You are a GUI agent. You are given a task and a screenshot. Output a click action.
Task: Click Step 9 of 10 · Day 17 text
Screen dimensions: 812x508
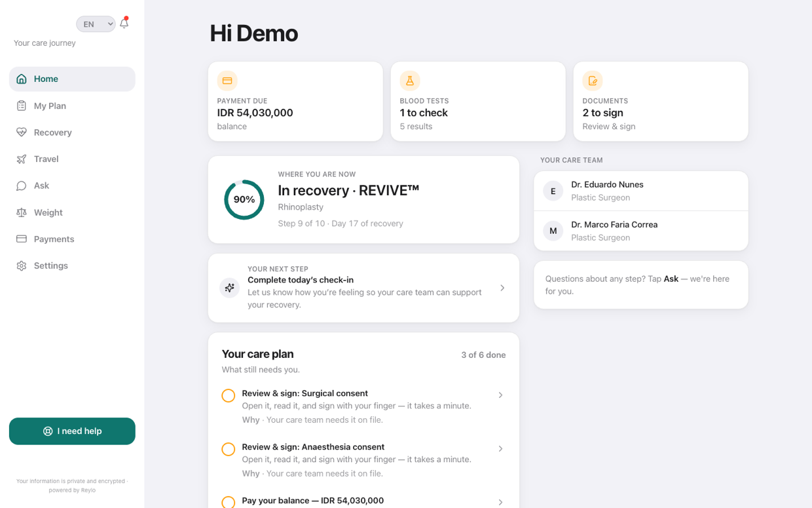(341, 224)
